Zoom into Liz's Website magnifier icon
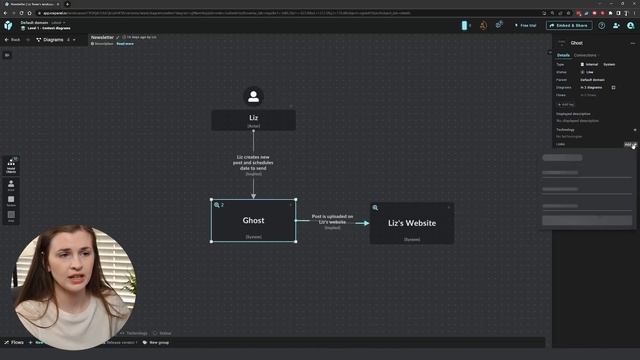 375,208
